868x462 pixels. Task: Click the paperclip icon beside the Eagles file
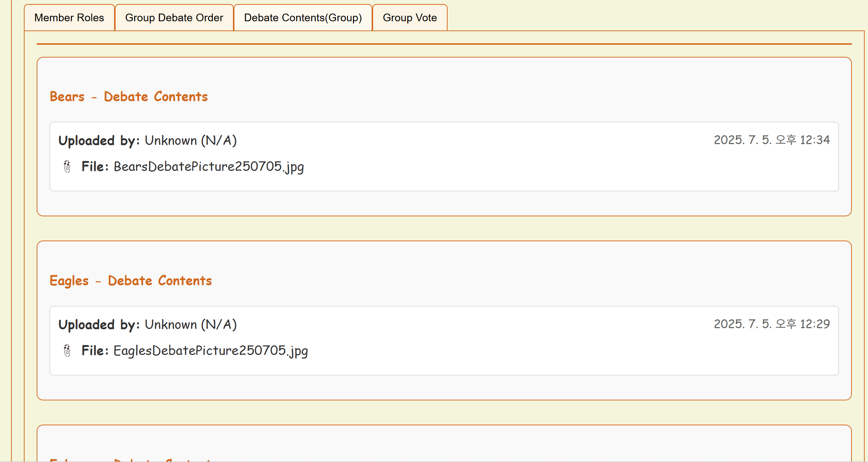67,351
